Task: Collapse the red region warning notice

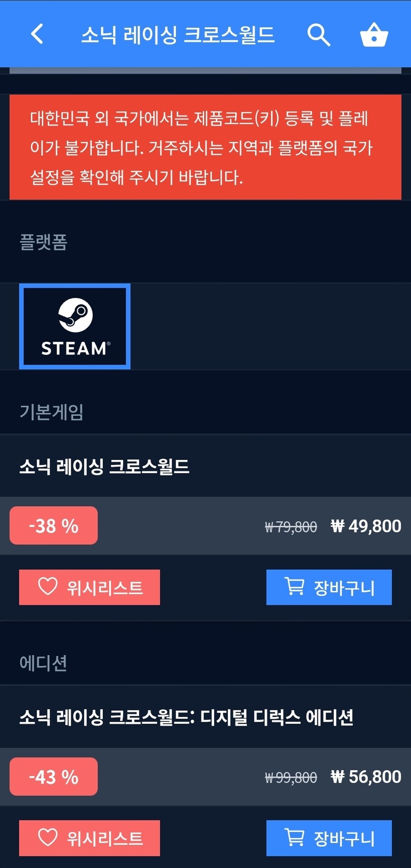Action: 205,146
